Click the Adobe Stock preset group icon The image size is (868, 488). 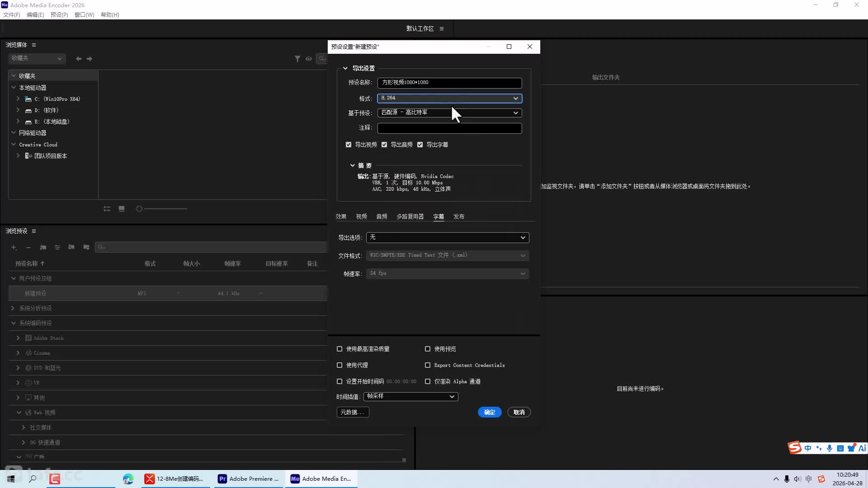pos(28,338)
